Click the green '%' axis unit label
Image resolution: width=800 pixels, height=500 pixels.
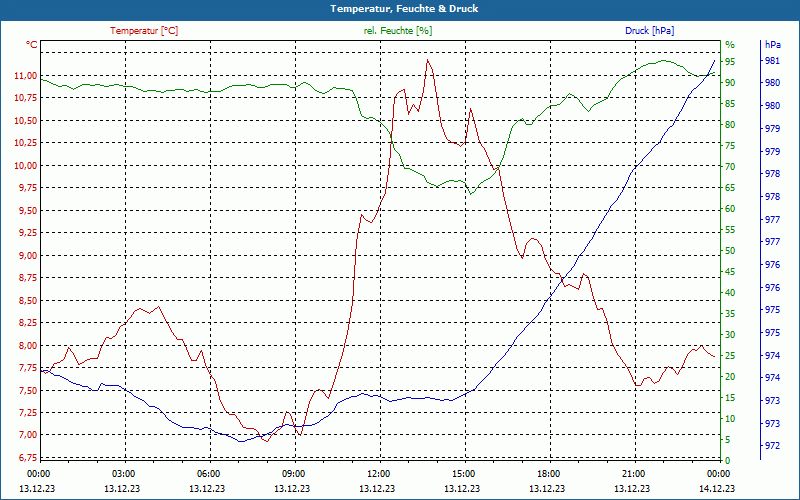(x=730, y=44)
